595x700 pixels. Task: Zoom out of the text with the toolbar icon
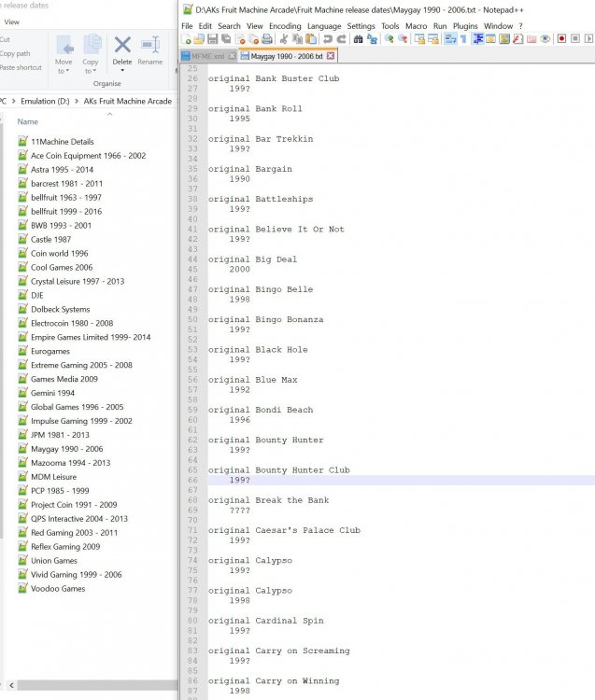pyautogui.click(x=403, y=39)
